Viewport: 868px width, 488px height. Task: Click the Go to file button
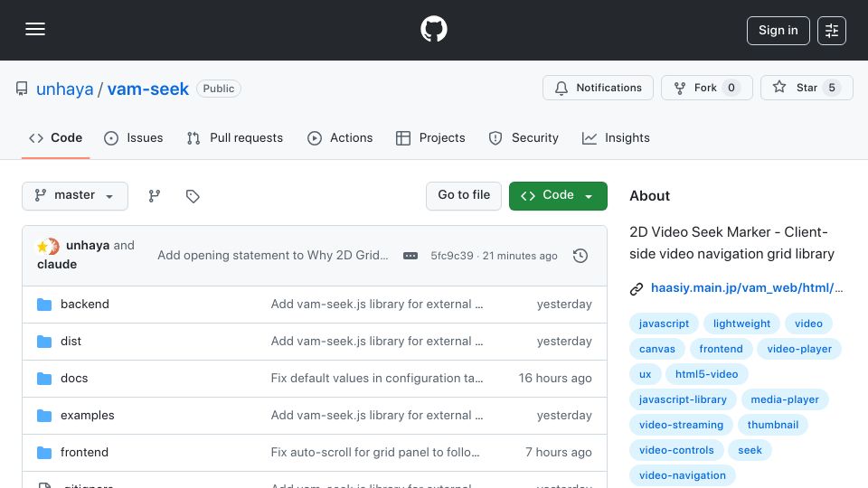(463, 196)
